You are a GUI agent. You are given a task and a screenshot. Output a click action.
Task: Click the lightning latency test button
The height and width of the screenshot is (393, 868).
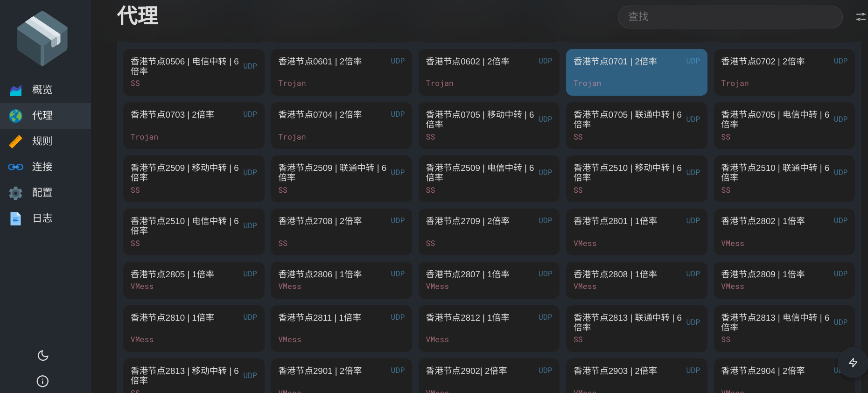[853, 363]
